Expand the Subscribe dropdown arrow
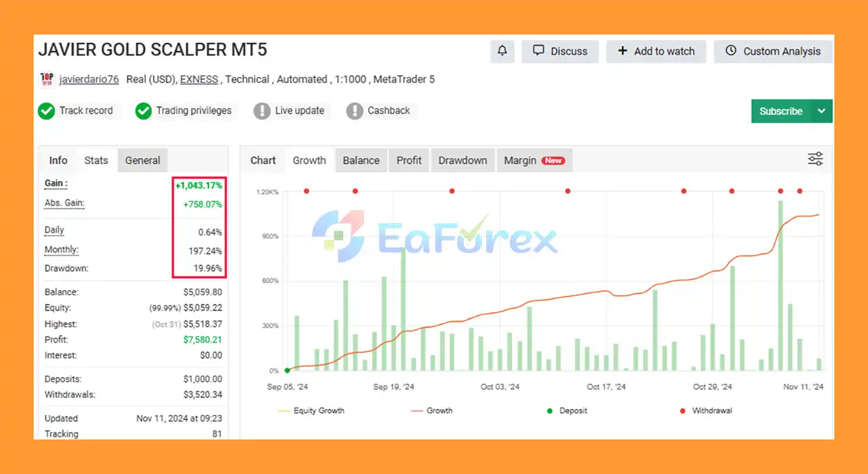The height and width of the screenshot is (474, 868). [x=822, y=111]
